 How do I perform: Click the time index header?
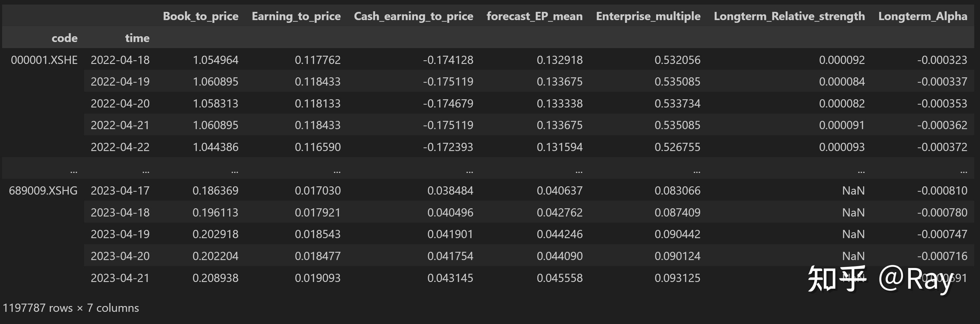137,38
